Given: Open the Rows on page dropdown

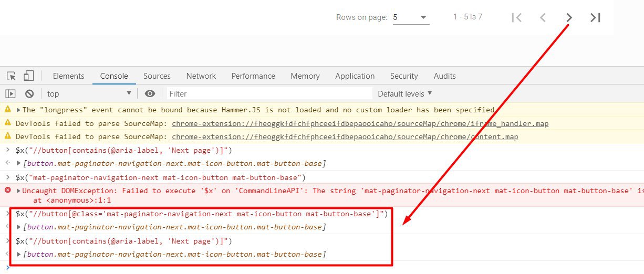Looking at the screenshot, I should pos(411,18).
